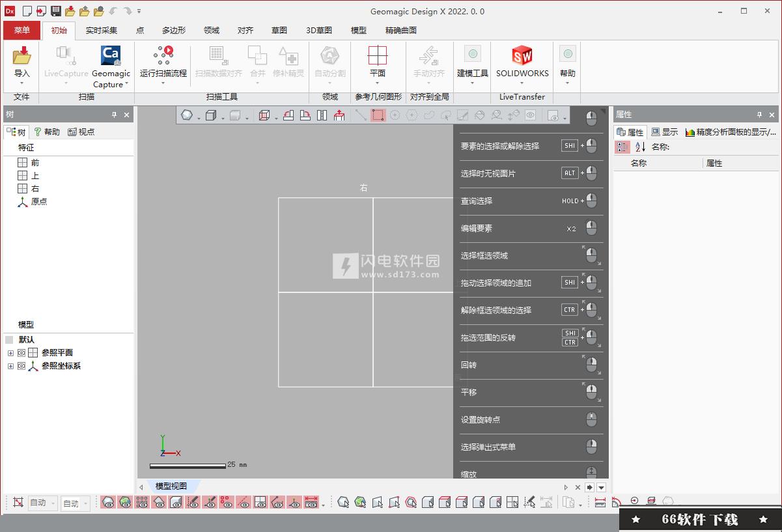Switch to the 精确曲面 ribbon tab
The height and width of the screenshot is (532, 782).
click(x=401, y=30)
